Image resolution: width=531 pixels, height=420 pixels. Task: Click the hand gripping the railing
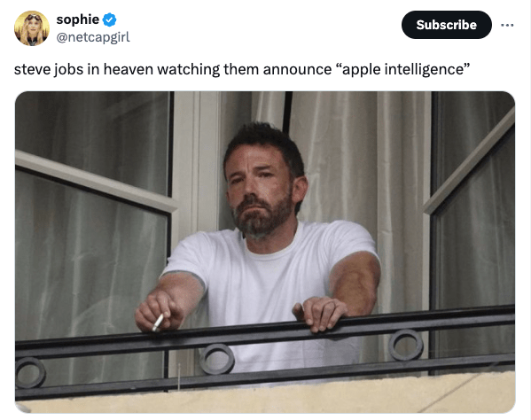tap(320, 313)
